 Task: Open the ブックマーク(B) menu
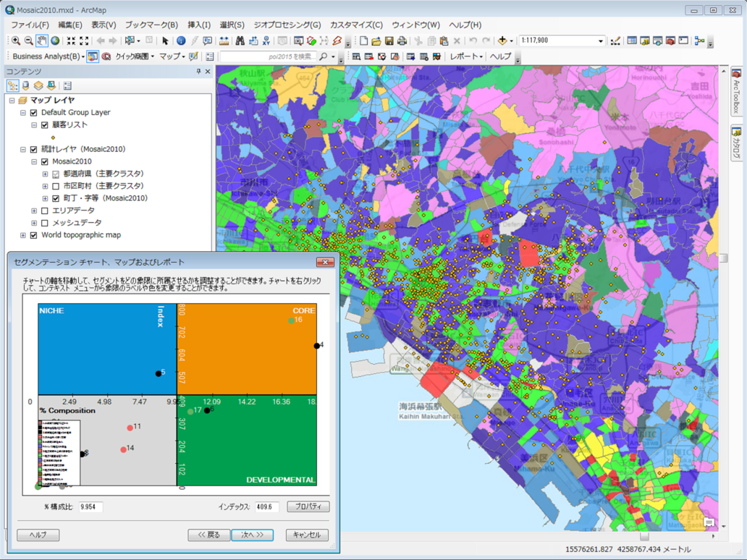point(151,25)
